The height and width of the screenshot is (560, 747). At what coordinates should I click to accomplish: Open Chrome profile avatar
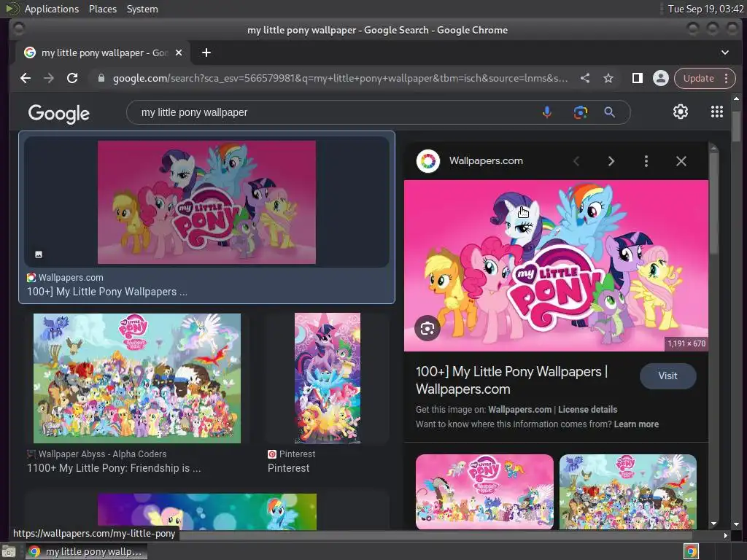click(x=661, y=78)
